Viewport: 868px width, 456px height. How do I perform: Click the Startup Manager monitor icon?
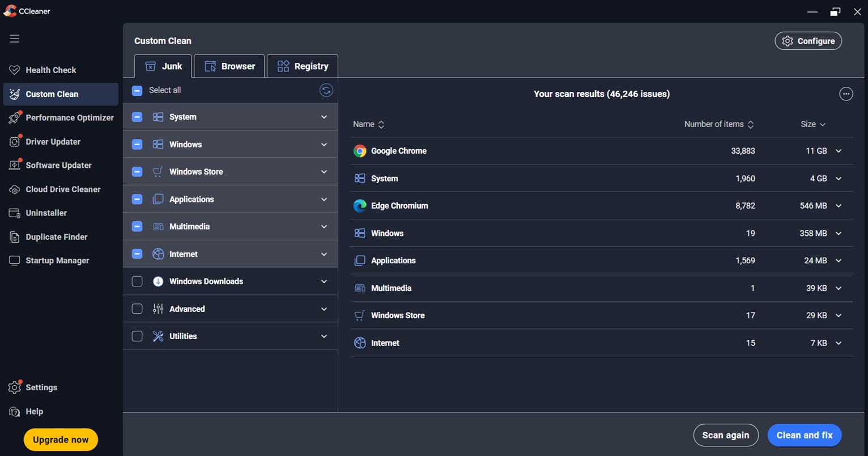(15, 261)
